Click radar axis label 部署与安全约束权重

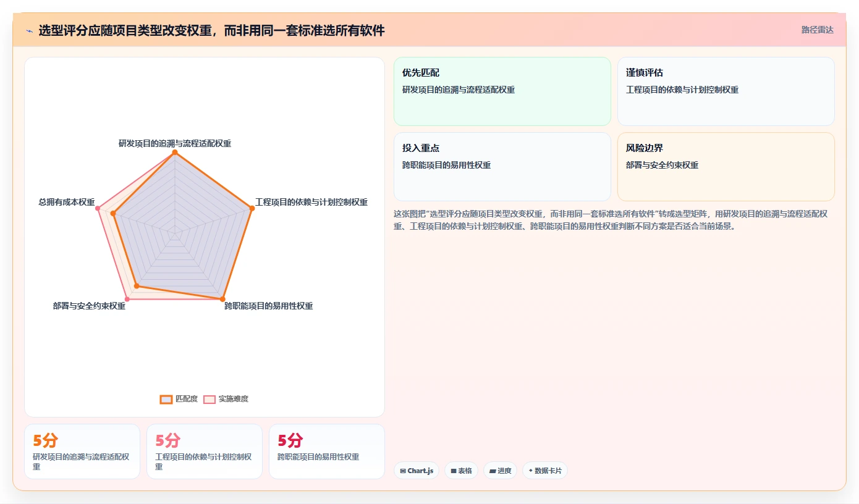89,306
